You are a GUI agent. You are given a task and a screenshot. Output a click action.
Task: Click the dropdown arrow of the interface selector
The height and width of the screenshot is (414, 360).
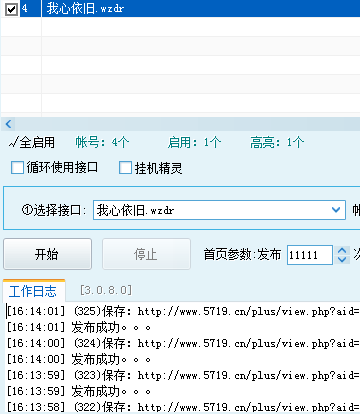[x=336, y=210]
